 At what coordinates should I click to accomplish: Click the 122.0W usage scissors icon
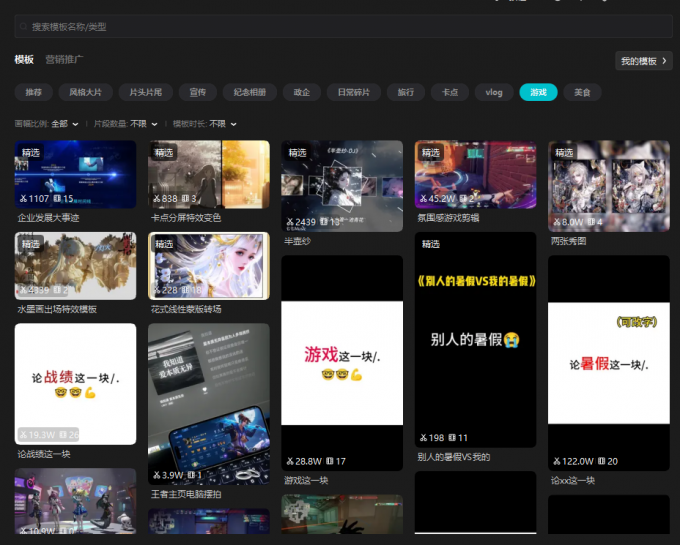click(x=557, y=461)
